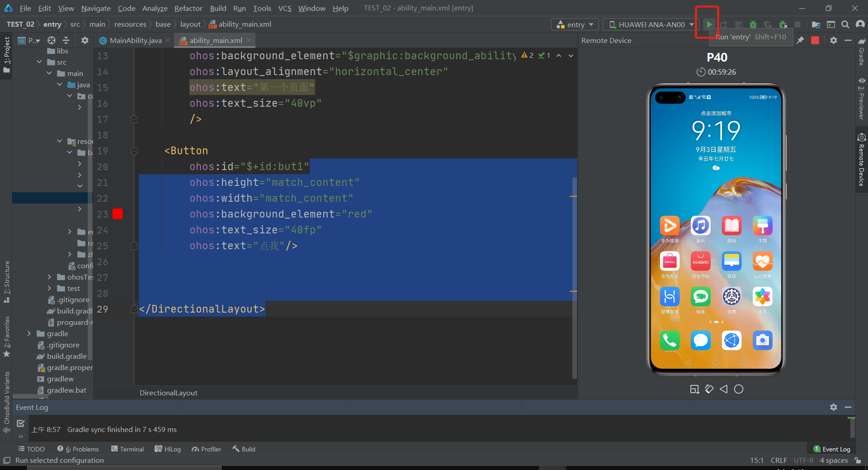Click the grey Stop icon in the main toolbar
This screenshot has height=470, width=868.
coord(797,24)
